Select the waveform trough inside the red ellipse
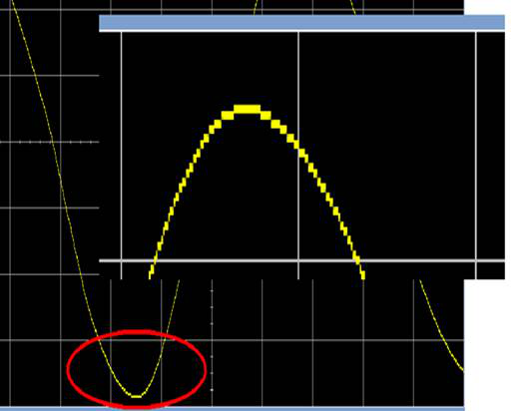This screenshot has height=411, width=532. click(137, 396)
